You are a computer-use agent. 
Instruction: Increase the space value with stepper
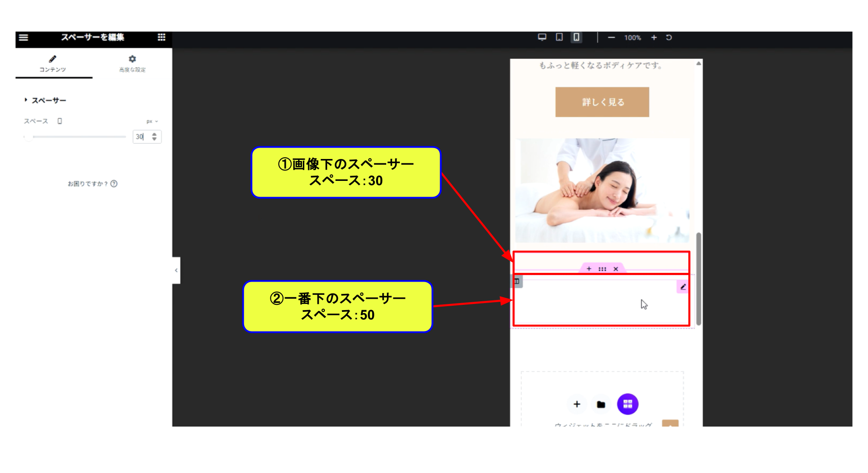pyautogui.click(x=154, y=134)
